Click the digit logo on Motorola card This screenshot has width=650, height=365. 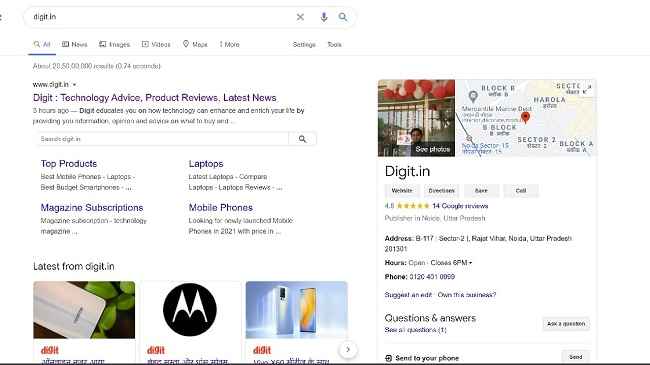(x=156, y=350)
